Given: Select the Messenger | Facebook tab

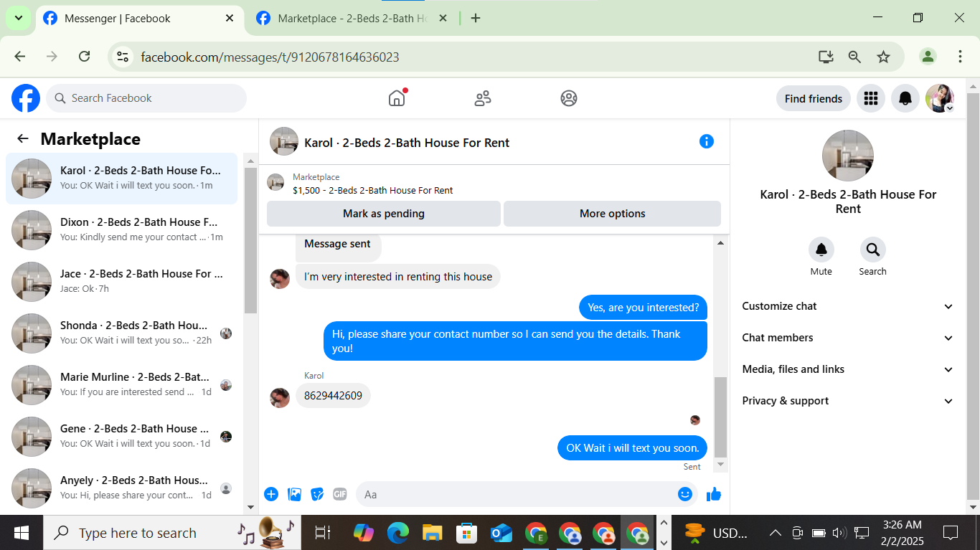Looking at the screenshot, I should pyautogui.click(x=139, y=19).
